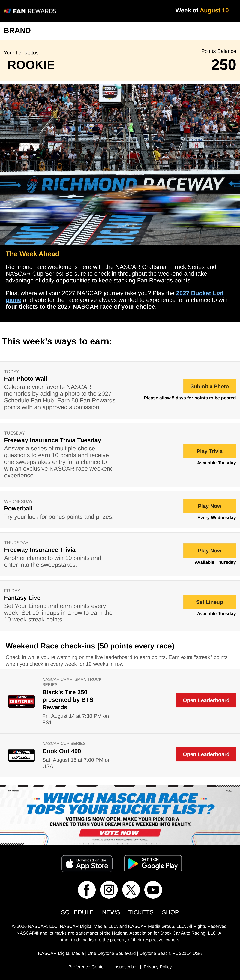Open the X social icon

coord(131,889)
